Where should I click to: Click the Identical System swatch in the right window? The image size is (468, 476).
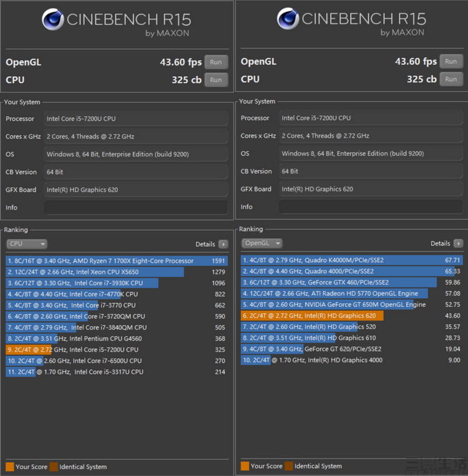[x=289, y=466]
